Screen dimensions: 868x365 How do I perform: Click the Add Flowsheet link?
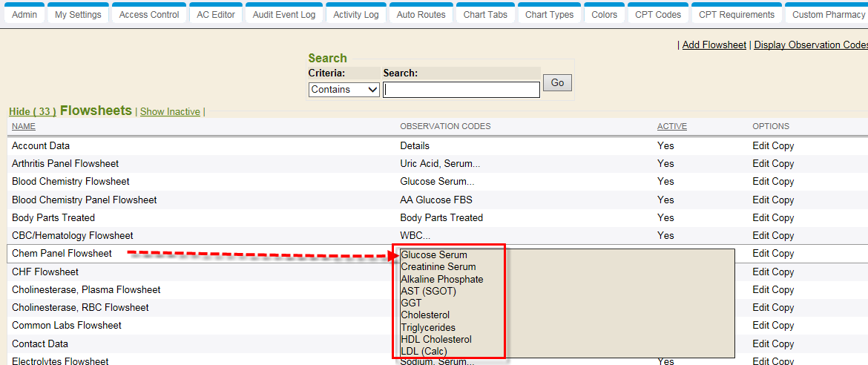pyautogui.click(x=714, y=45)
